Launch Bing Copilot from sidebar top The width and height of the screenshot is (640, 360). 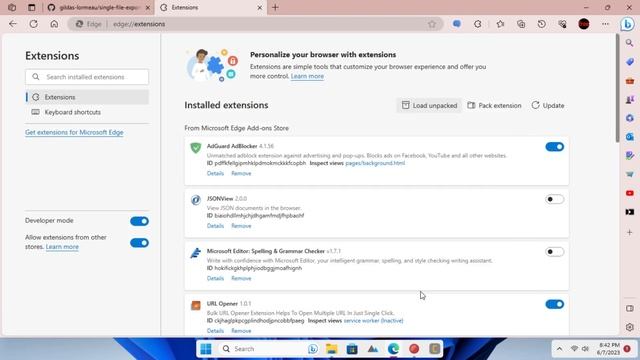627,24
